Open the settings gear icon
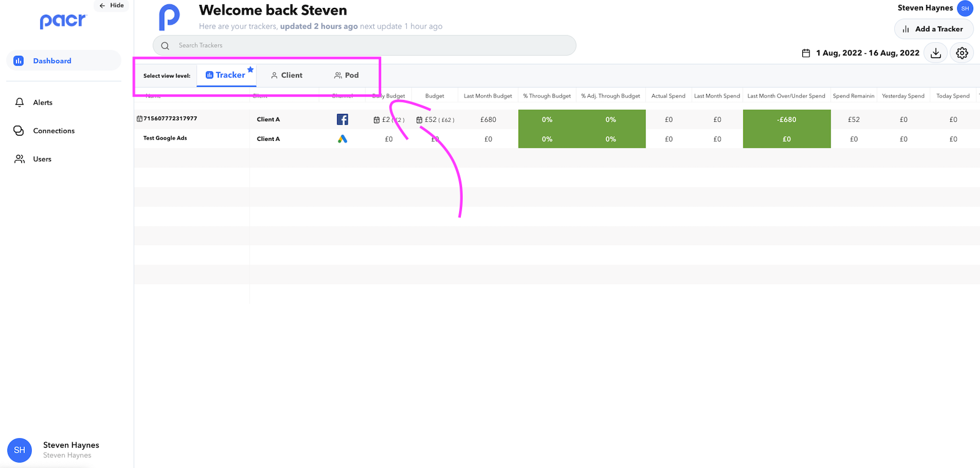980x468 pixels. pyautogui.click(x=962, y=53)
